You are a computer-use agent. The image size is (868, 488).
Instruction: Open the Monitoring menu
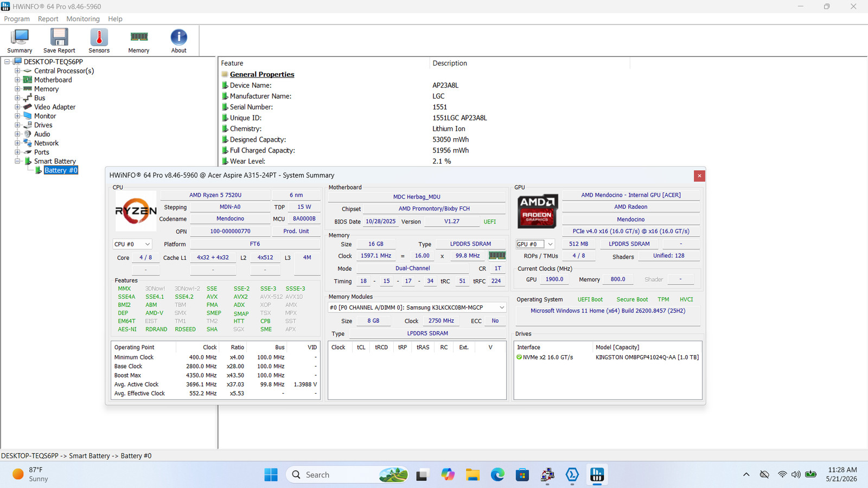coord(83,19)
